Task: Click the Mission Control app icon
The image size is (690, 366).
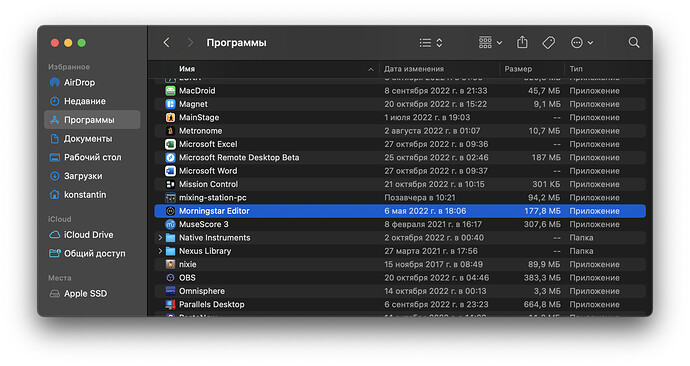Action: pos(170,184)
